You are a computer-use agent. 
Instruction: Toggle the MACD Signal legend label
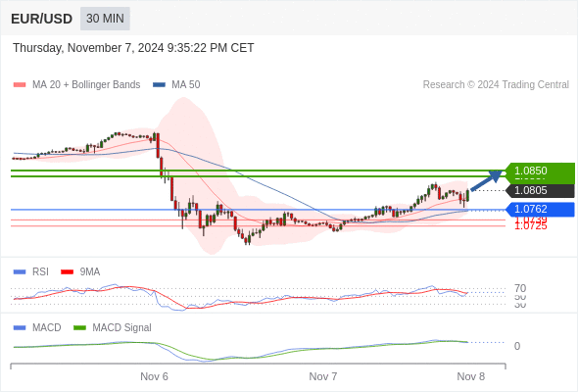(x=121, y=328)
